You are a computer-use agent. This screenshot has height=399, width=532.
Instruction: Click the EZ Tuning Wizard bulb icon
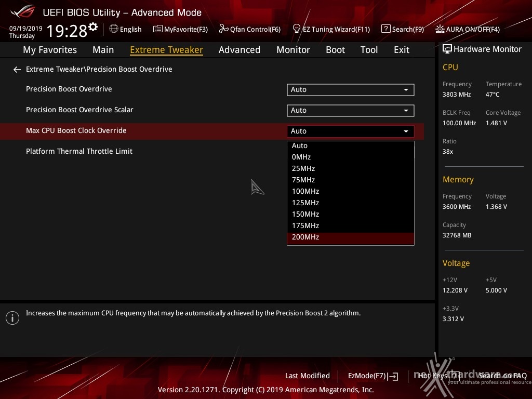click(297, 29)
